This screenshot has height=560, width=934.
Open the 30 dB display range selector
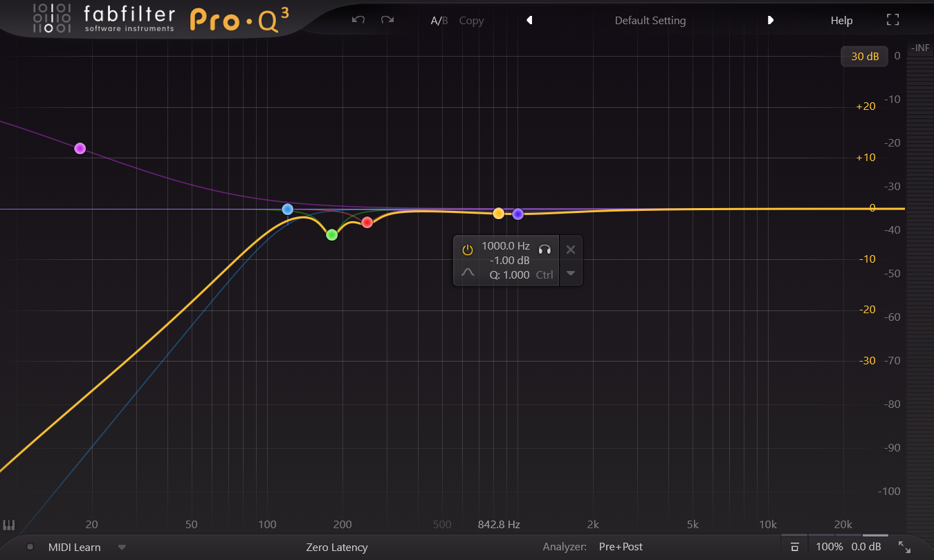[865, 57]
